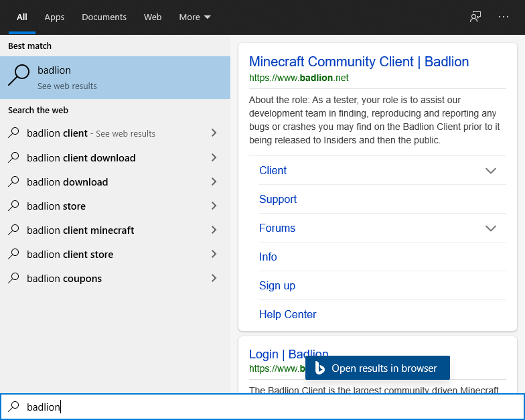
Task: Select the 'badlion client' suggestion text
Action: pyautogui.click(x=58, y=133)
